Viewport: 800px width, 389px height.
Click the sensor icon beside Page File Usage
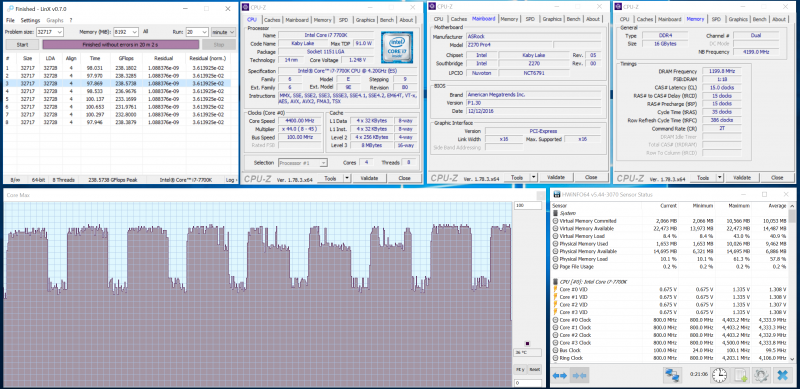click(x=556, y=266)
